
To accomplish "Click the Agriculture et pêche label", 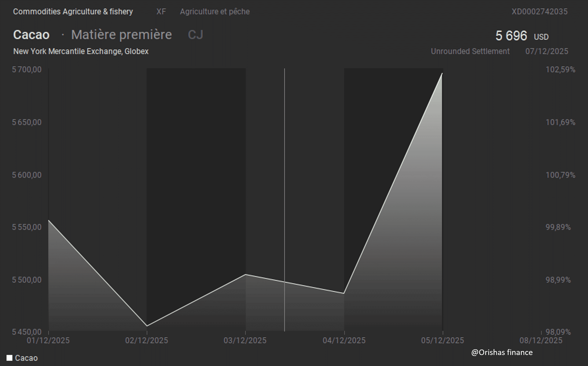I will click(215, 12).
